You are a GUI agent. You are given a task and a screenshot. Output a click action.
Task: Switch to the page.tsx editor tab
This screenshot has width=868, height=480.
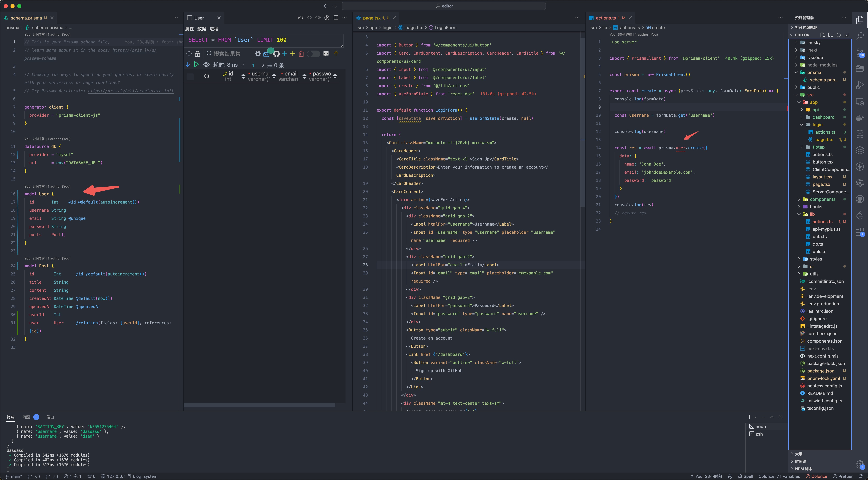pos(376,18)
